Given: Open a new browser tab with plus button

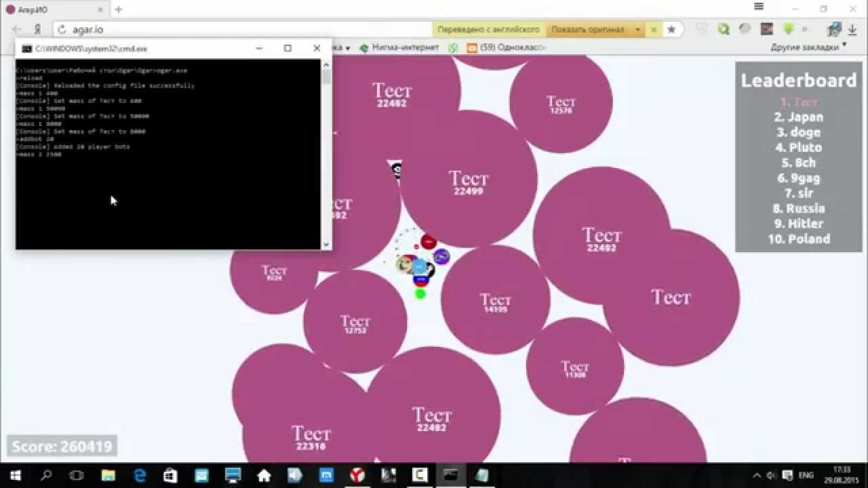Looking at the screenshot, I should (119, 9).
